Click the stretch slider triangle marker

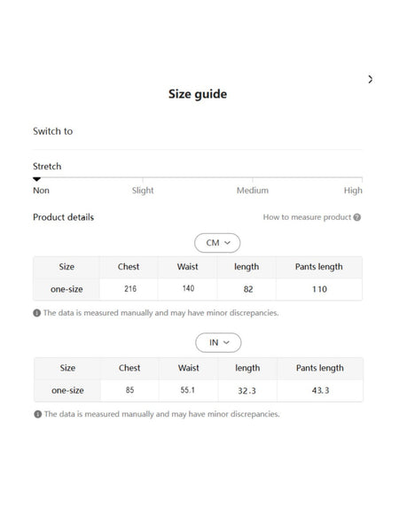[36, 179]
